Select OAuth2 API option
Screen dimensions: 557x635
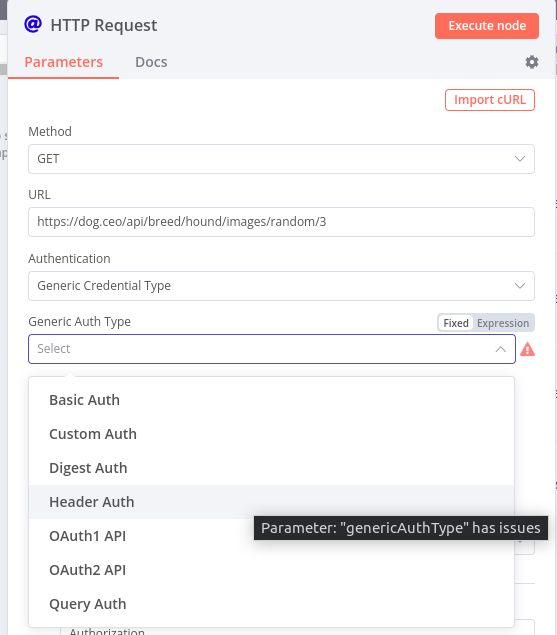coord(271,570)
